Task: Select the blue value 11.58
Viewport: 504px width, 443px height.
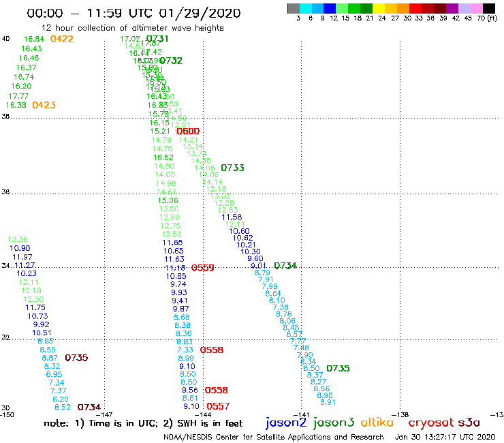Action: pyautogui.click(x=232, y=217)
